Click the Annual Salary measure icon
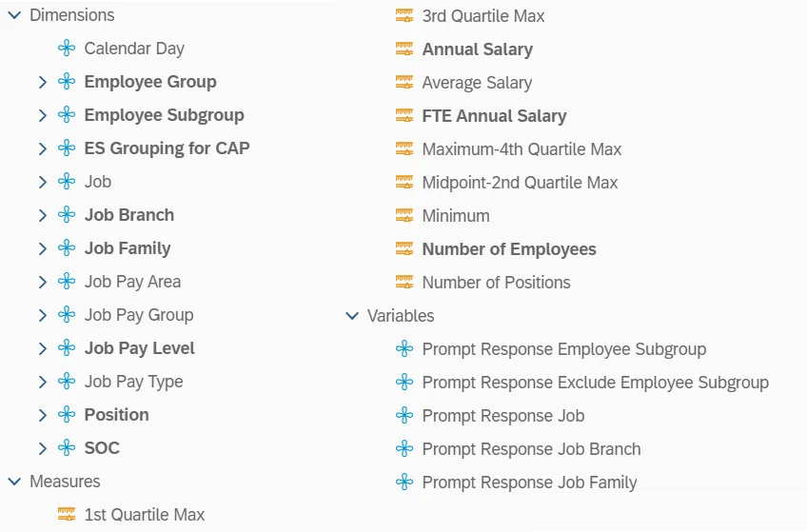Image resolution: width=807 pixels, height=532 pixels. tap(404, 49)
